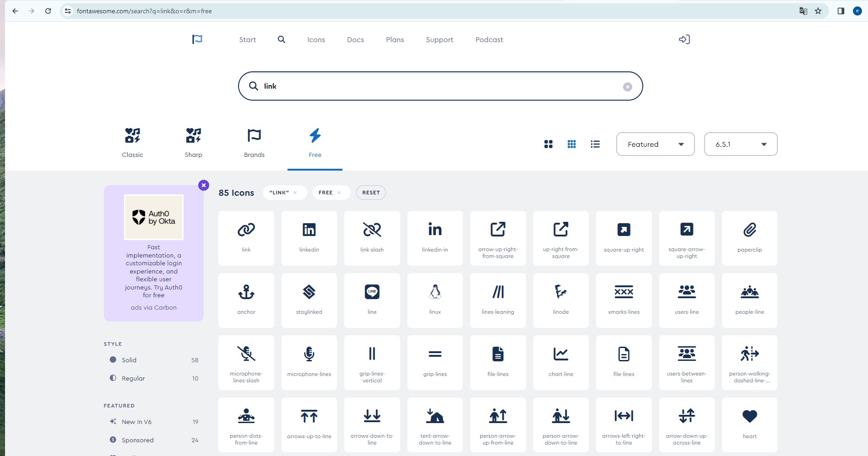Open the people-line icon
Image resolution: width=868 pixels, height=456 pixels.
point(750,300)
